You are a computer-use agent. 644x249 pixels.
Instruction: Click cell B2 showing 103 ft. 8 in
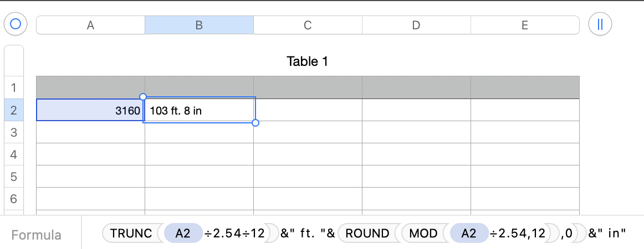click(x=199, y=110)
